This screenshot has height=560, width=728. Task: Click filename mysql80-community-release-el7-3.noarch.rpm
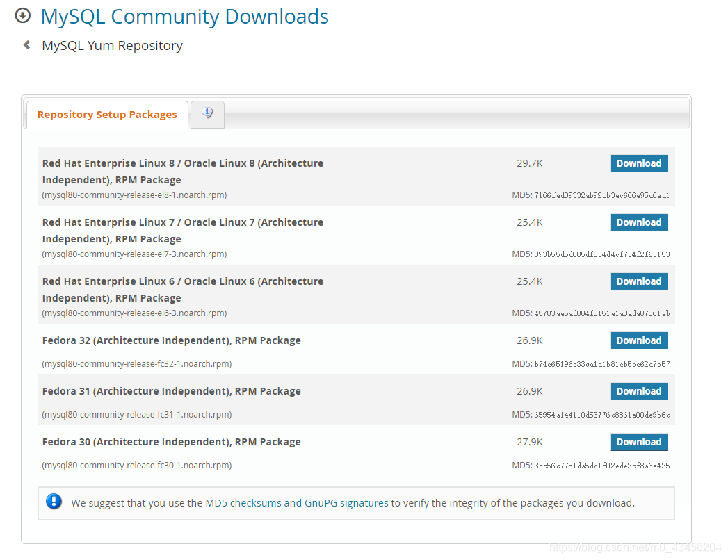pyautogui.click(x=135, y=254)
